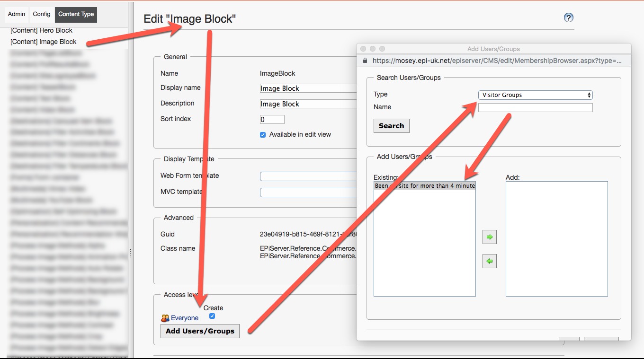Switch to the Admin tab
Image resolution: width=644 pixels, height=359 pixels.
pos(17,14)
